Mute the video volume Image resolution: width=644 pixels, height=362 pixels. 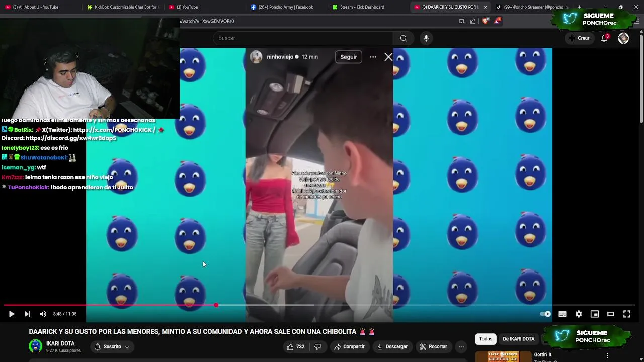pyautogui.click(x=43, y=314)
